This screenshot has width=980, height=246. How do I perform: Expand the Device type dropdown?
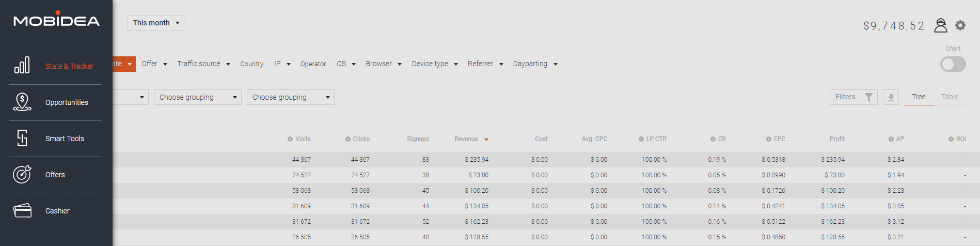434,64
